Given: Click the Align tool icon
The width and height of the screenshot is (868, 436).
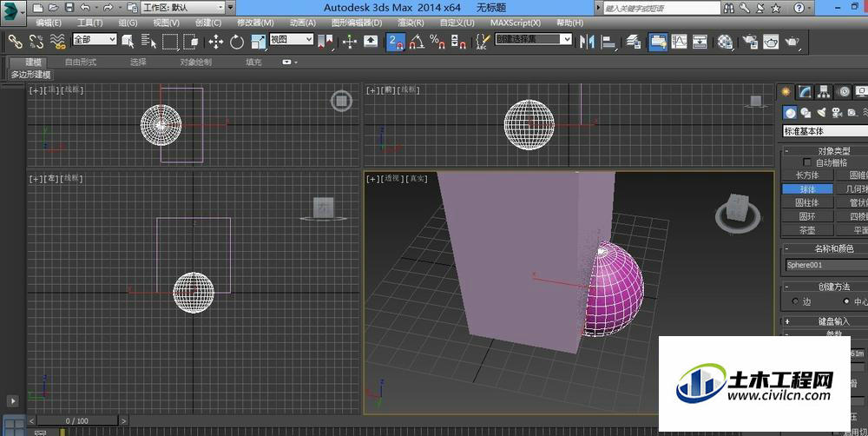Looking at the screenshot, I should click(x=608, y=41).
